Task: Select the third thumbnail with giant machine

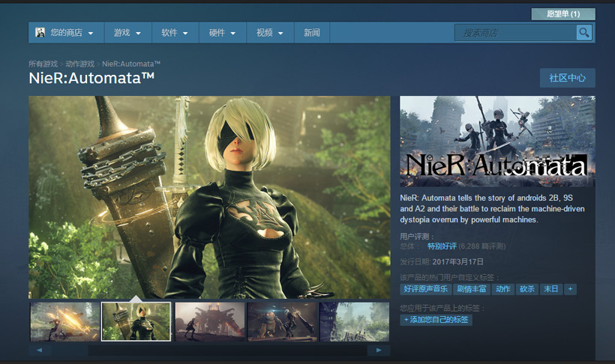Action: [209, 322]
